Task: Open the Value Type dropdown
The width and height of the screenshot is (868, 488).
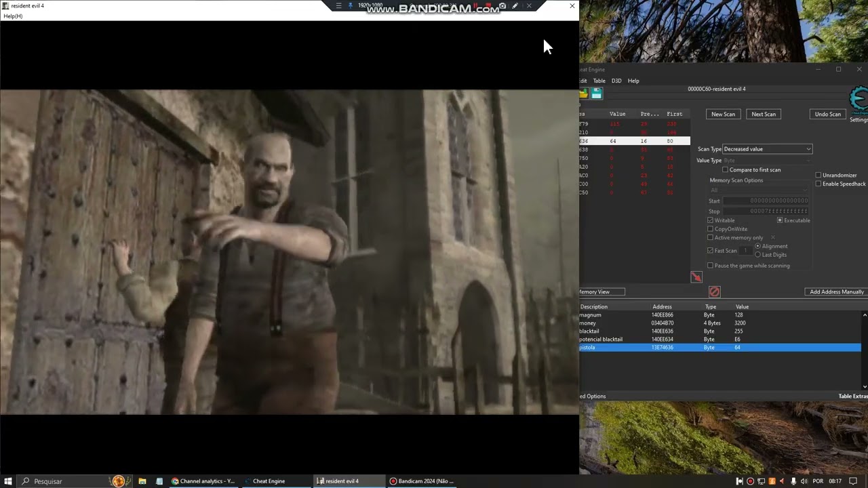Action: point(768,161)
